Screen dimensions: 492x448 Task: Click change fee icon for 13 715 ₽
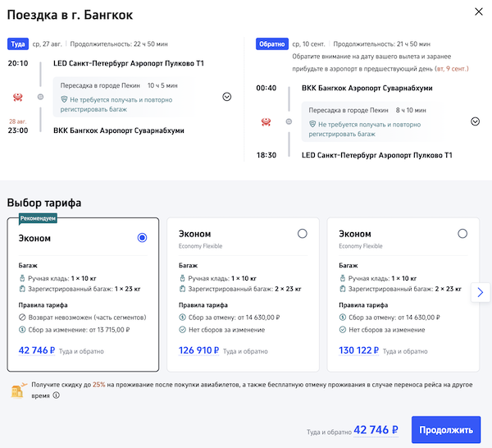[22, 330]
